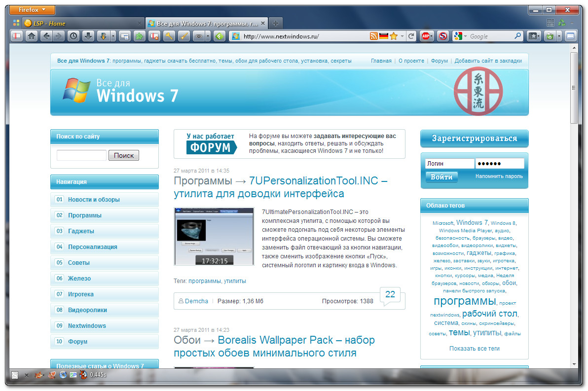Click the Поиск search button

124,155
